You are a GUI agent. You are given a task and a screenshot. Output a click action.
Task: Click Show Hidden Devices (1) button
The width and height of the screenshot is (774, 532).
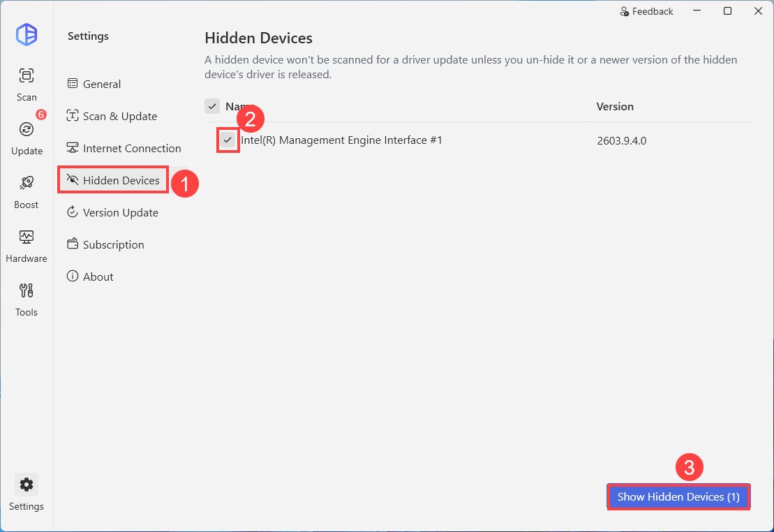pos(678,496)
